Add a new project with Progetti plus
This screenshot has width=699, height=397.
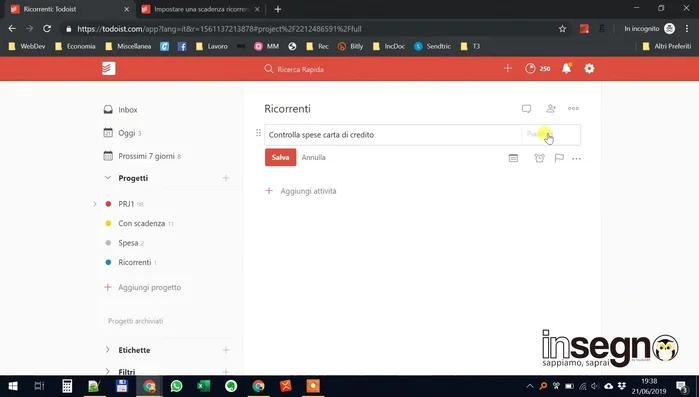226,178
